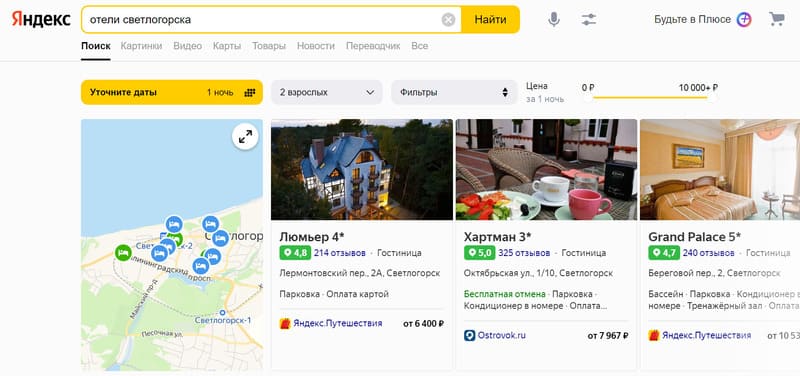This screenshot has width=800, height=376.
Task: Click the price от 7 967 ₽
Action: pyautogui.click(x=608, y=336)
